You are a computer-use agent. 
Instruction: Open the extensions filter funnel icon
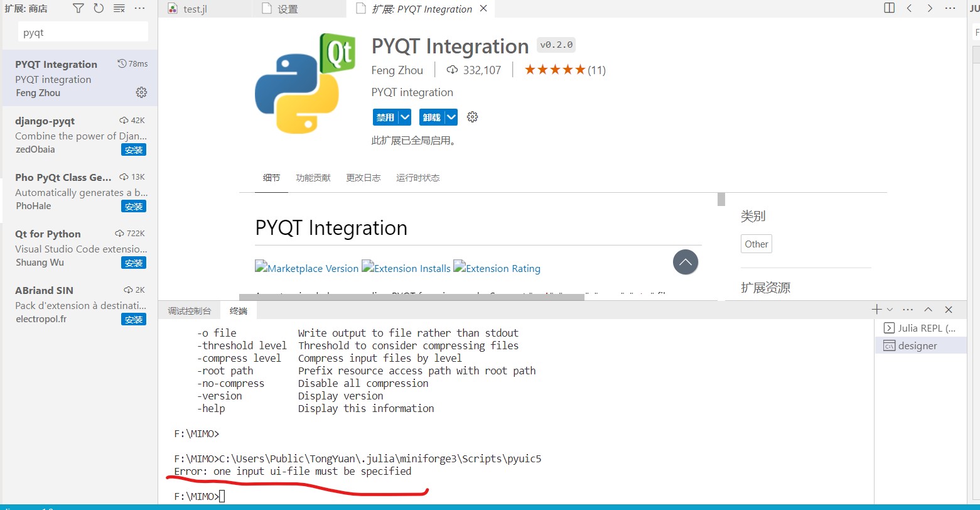[x=78, y=9]
